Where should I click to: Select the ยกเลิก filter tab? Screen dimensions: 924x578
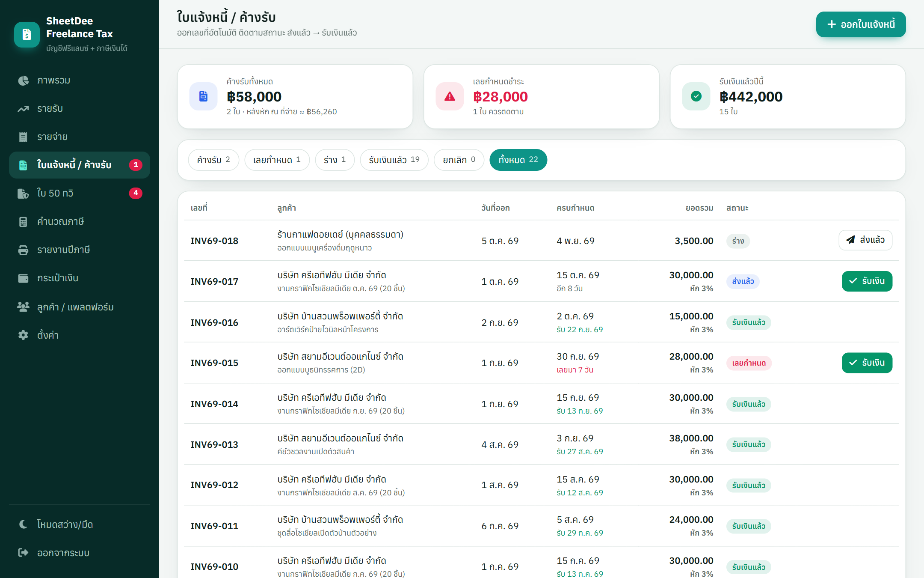(459, 160)
